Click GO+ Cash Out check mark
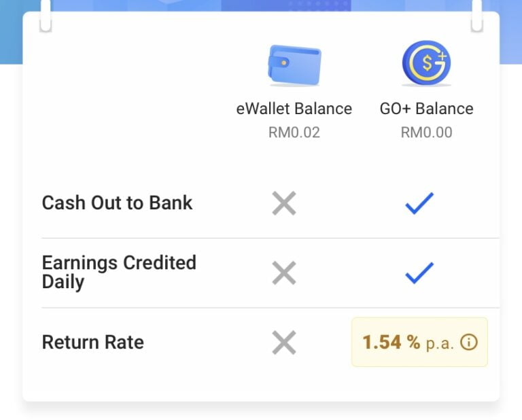This screenshot has height=420, width=522. pyautogui.click(x=419, y=203)
